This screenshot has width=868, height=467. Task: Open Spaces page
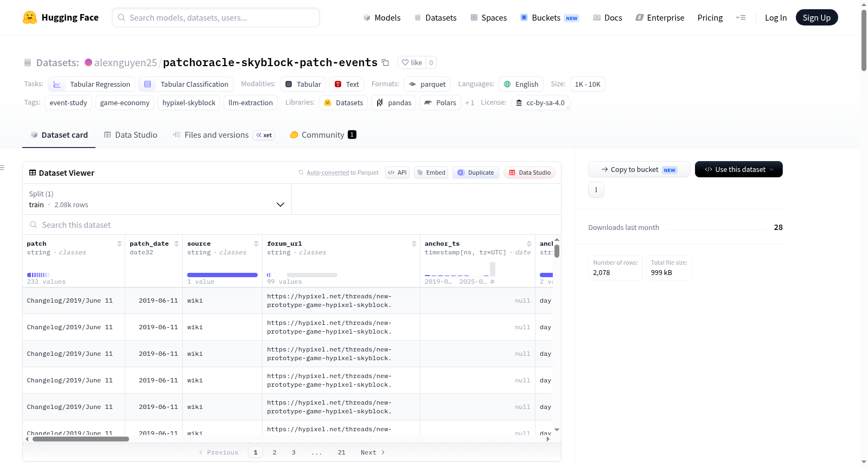(488, 17)
